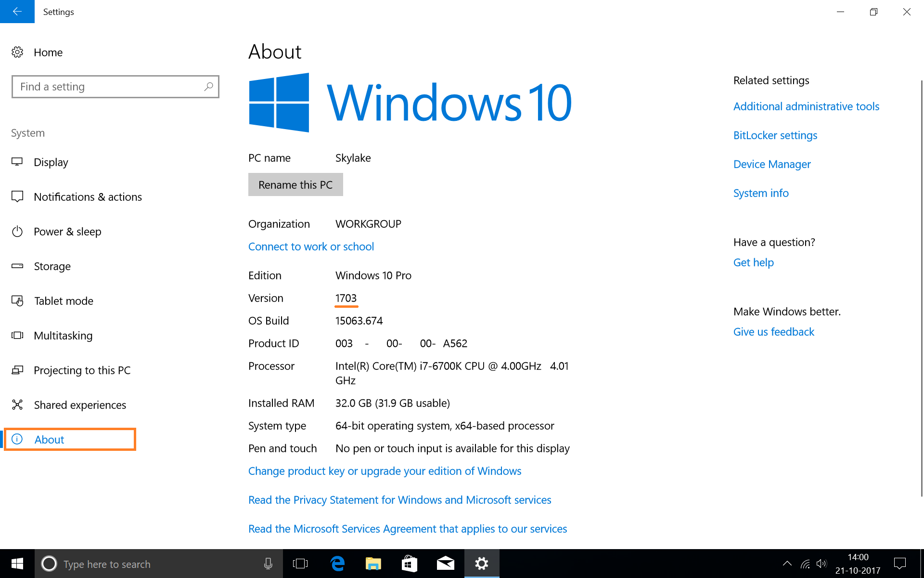
Task: Click the Tablet mode icon
Action: pyautogui.click(x=17, y=301)
